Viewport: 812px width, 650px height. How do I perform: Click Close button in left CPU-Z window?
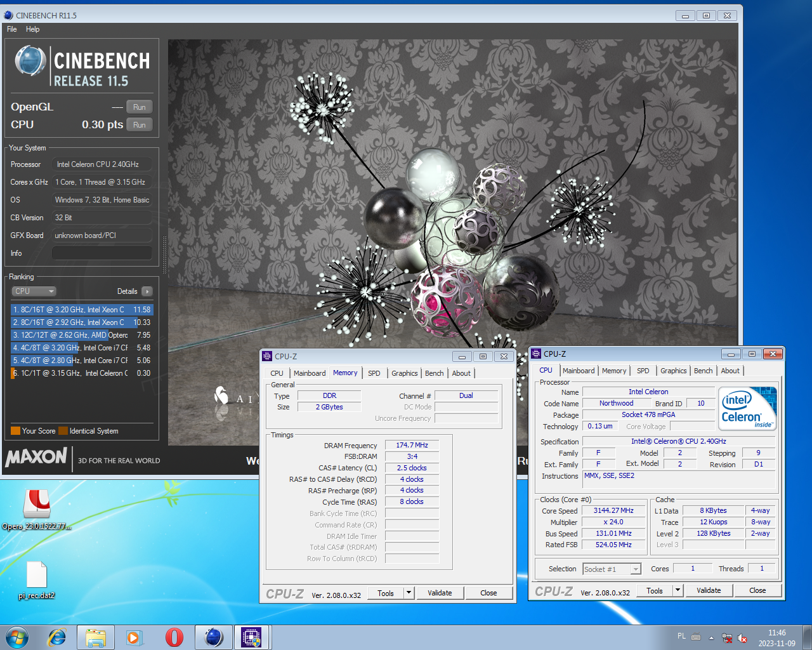(488, 593)
